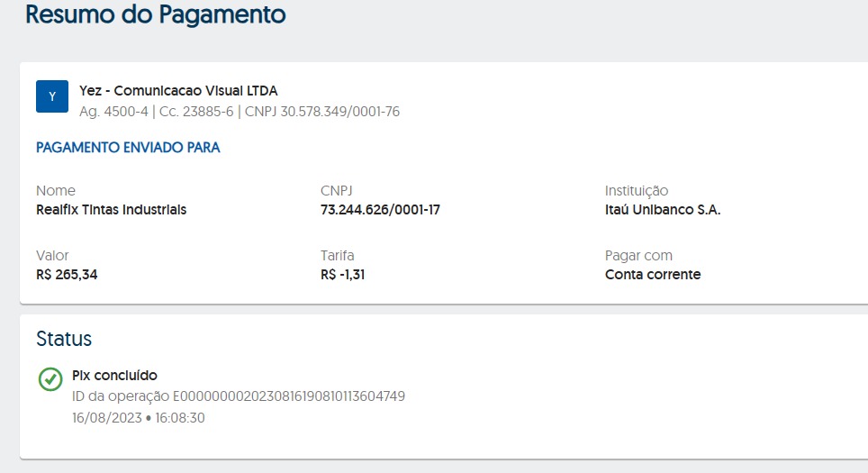Screen dimensions: 868x473
Task: Click the Valor field label
Action: 52,256
